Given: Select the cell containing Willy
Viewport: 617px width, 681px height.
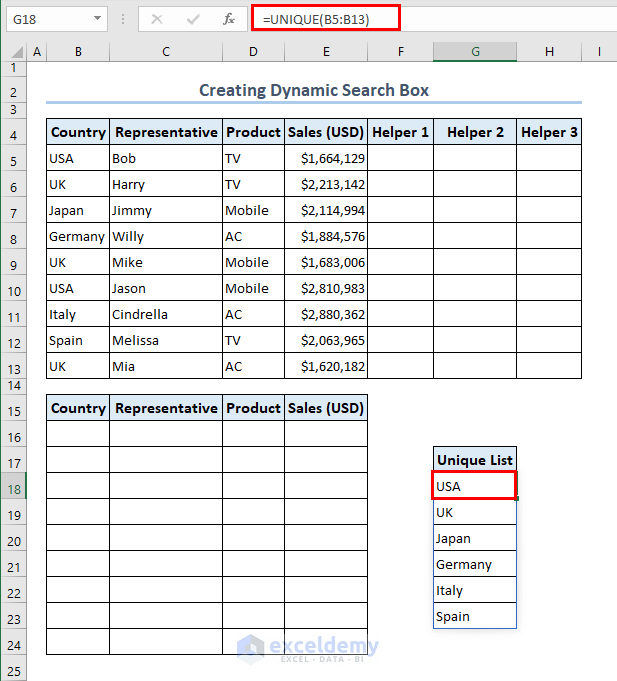Looking at the screenshot, I should [166, 236].
